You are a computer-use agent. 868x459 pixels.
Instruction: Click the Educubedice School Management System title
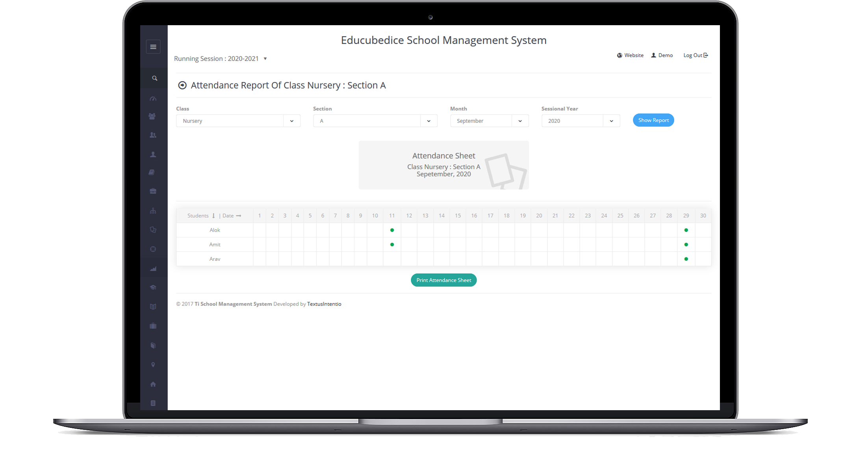click(x=444, y=40)
